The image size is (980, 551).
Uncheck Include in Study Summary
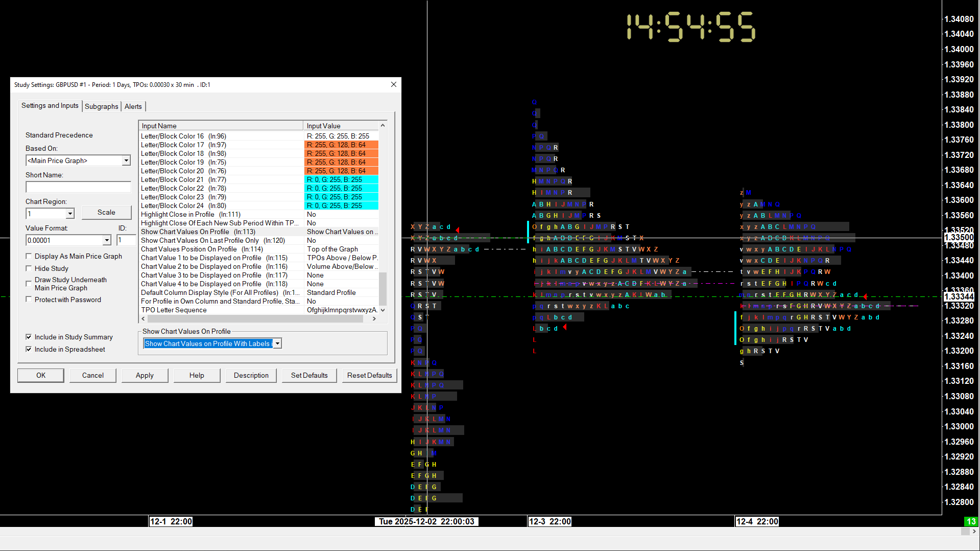(29, 337)
